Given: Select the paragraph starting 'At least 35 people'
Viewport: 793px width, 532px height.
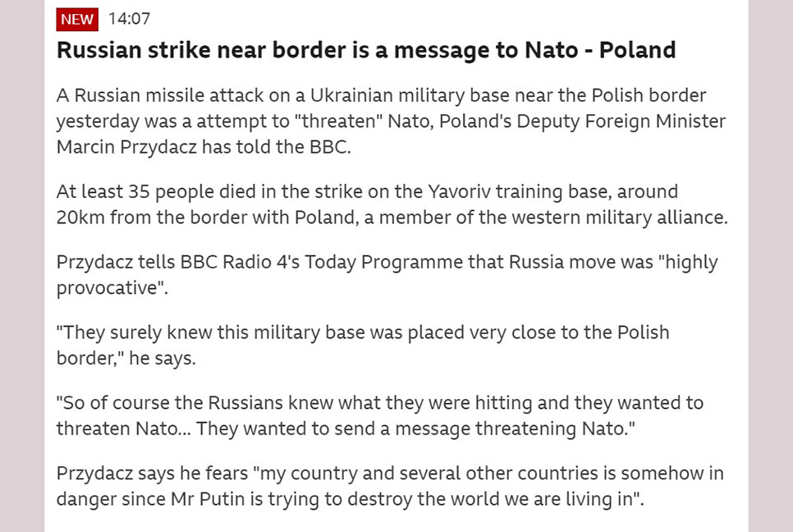Looking at the screenshot, I should pyautogui.click(x=392, y=204).
